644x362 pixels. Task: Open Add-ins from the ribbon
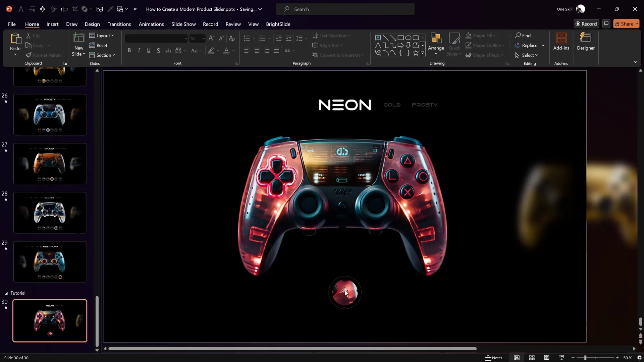point(561,42)
